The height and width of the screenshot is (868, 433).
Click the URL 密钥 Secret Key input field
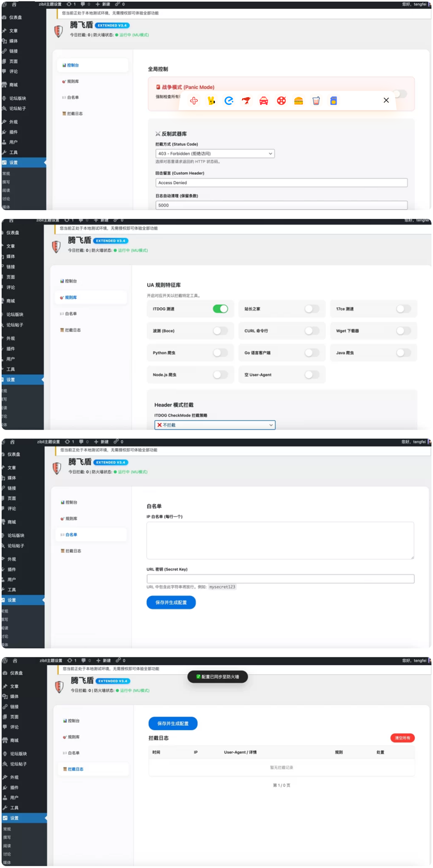(280, 579)
